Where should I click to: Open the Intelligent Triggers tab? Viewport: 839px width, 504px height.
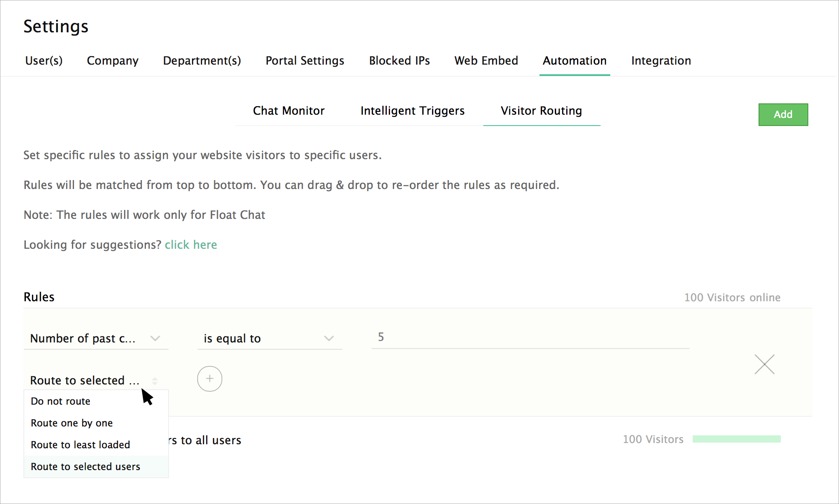[x=412, y=111]
